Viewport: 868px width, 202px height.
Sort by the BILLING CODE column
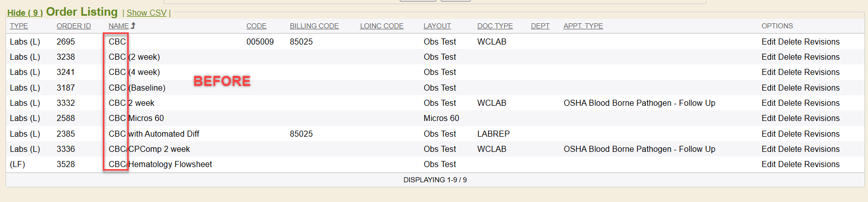coord(314,26)
